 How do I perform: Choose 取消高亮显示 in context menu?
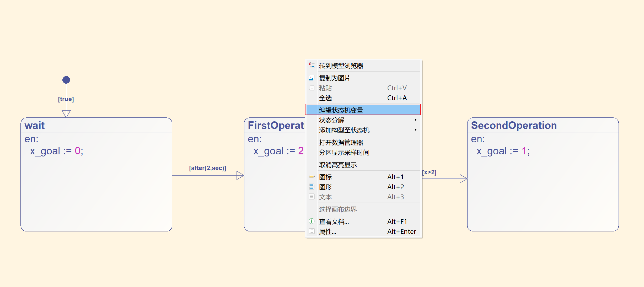pyautogui.click(x=363, y=165)
